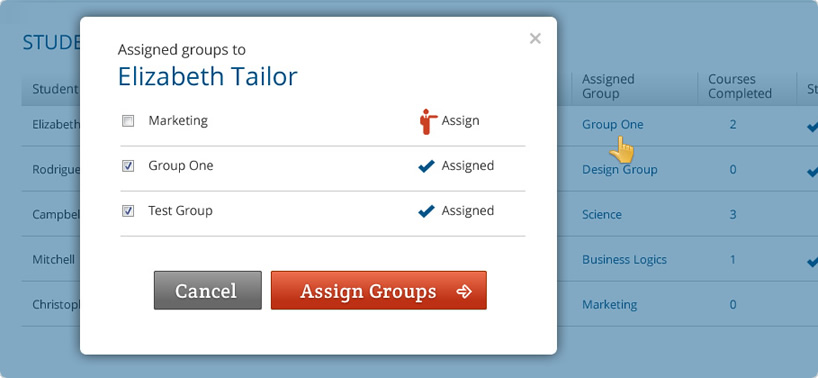Screen dimensions: 818x378
Task: Sort by Courses Completed column header
Action: point(740,87)
